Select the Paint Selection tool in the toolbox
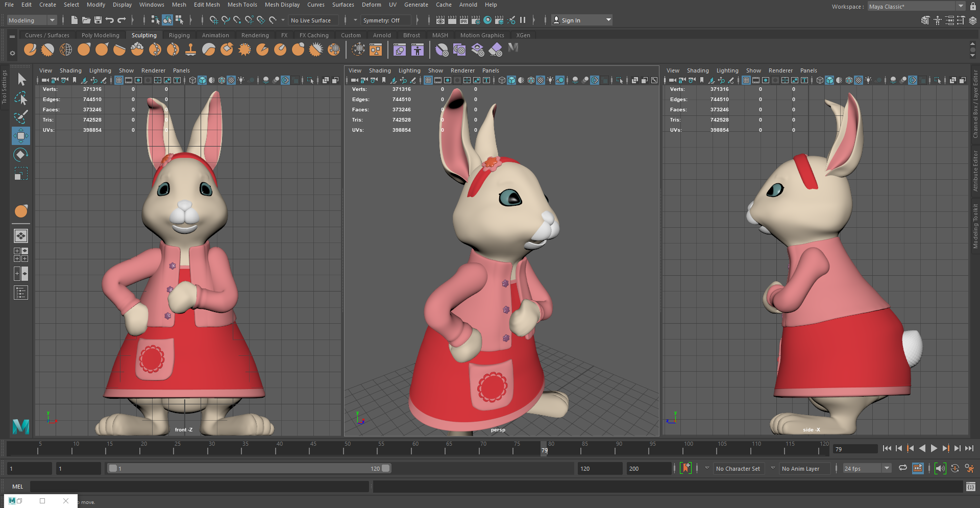 click(x=21, y=117)
